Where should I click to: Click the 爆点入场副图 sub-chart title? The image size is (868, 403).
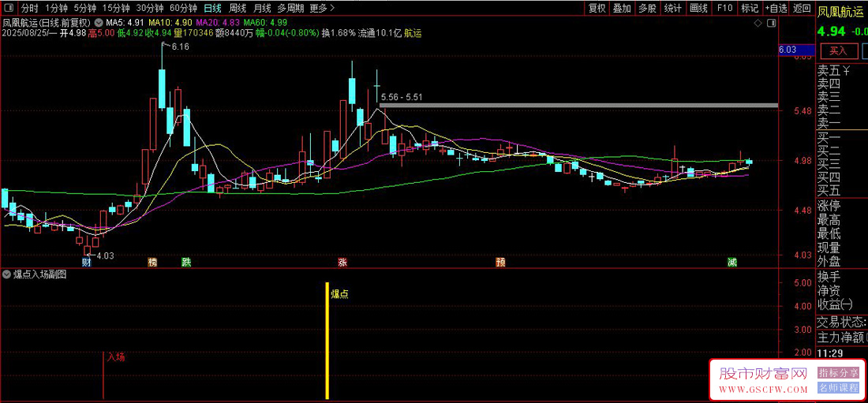pos(40,274)
